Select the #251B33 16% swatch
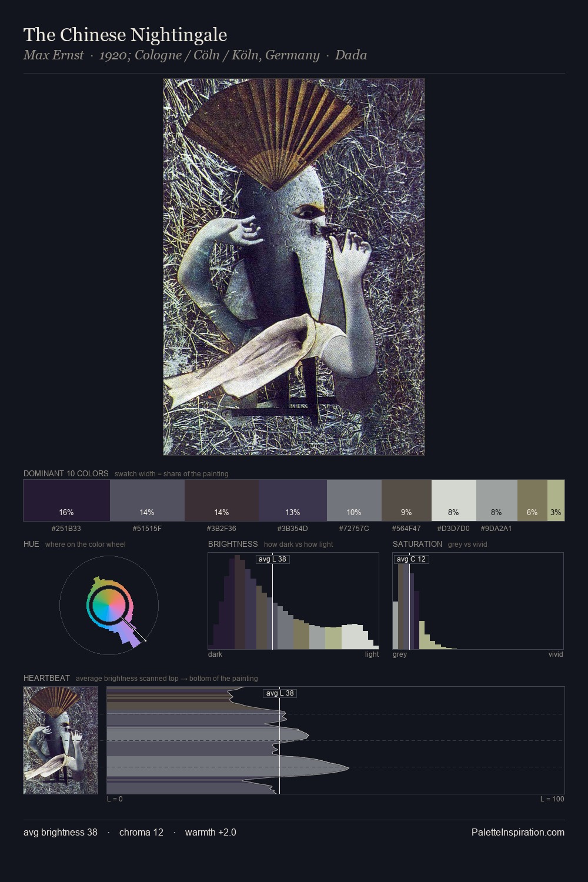Image resolution: width=588 pixels, height=882 pixels. point(66,500)
